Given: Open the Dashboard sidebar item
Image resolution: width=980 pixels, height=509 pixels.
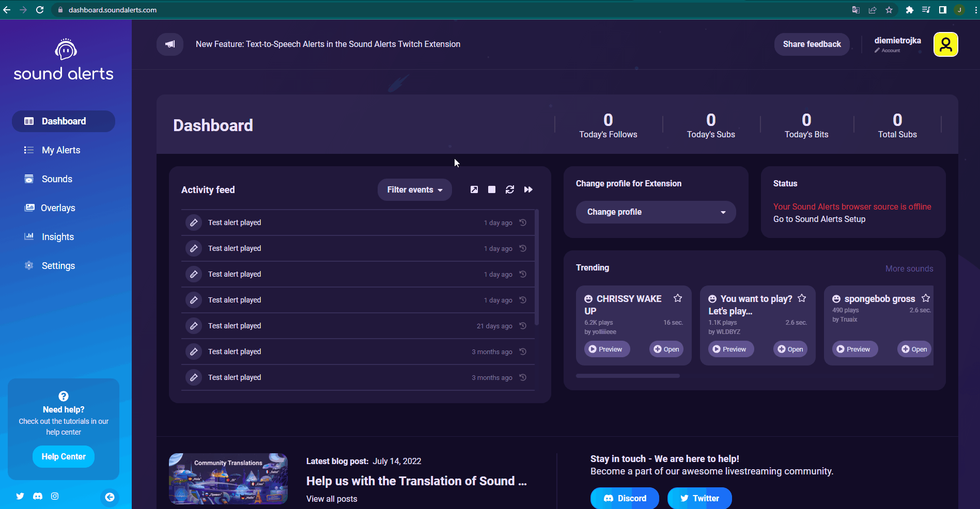Looking at the screenshot, I should tap(64, 121).
